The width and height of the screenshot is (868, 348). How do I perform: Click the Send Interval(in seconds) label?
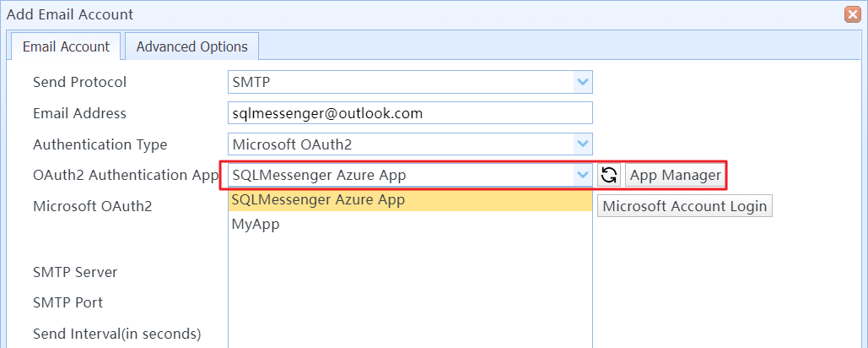coord(116,334)
